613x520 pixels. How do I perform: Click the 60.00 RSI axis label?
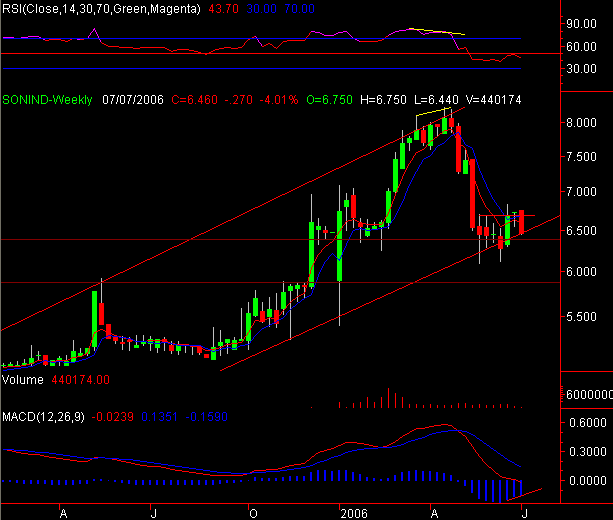click(x=581, y=47)
